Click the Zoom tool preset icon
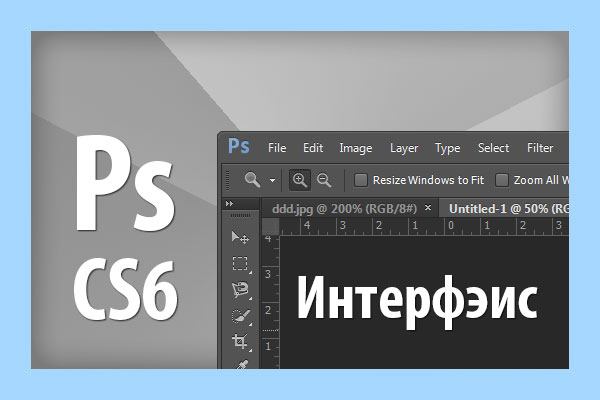 (x=253, y=180)
